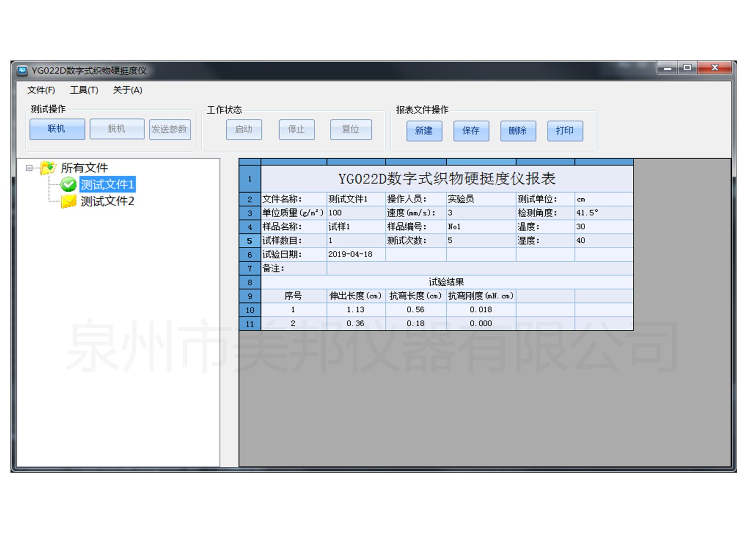Click the 试验日期 cell showing 2019-04-18
This screenshot has width=747, height=560.
click(x=356, y=255)
